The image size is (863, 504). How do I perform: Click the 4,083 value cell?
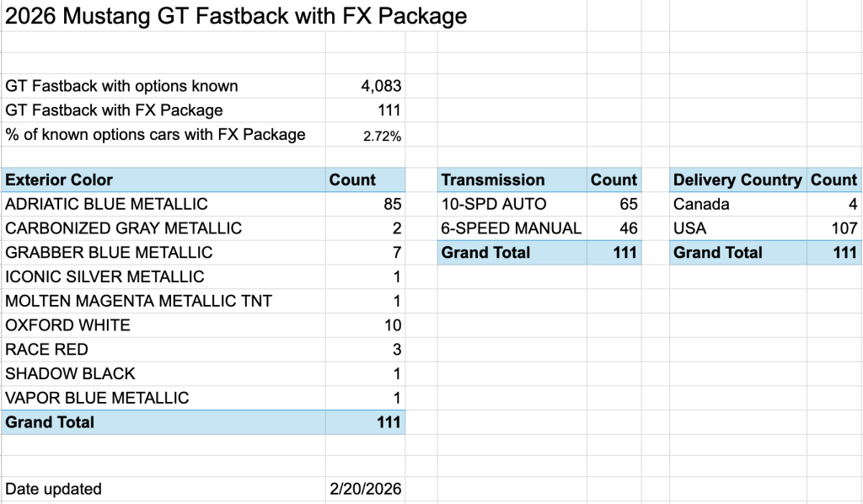point(378,86)
